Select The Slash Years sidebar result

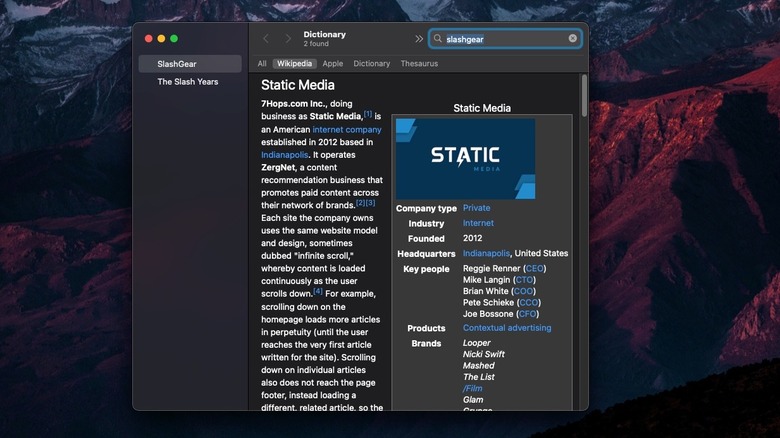pyautogui.click(x=190, y=82)
